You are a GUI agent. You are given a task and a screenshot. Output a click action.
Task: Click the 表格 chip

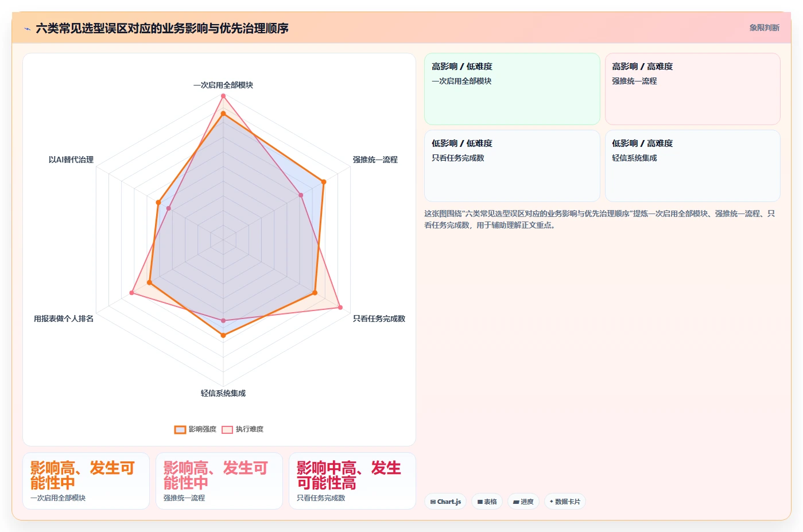tap(487, 502)
